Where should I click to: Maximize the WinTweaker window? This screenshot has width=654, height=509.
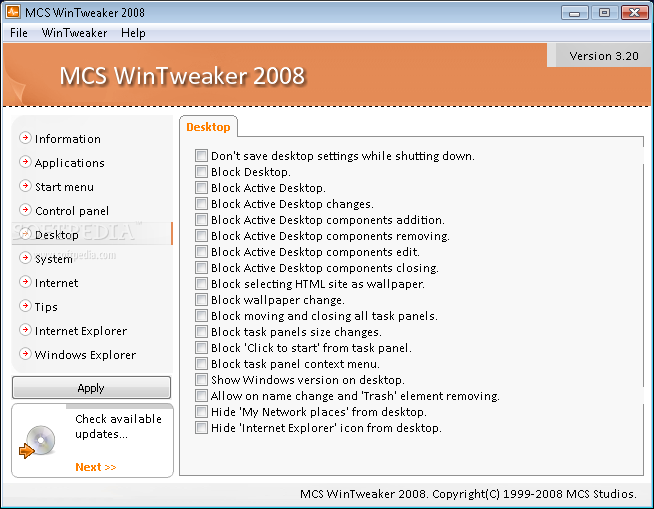[604, 13]
